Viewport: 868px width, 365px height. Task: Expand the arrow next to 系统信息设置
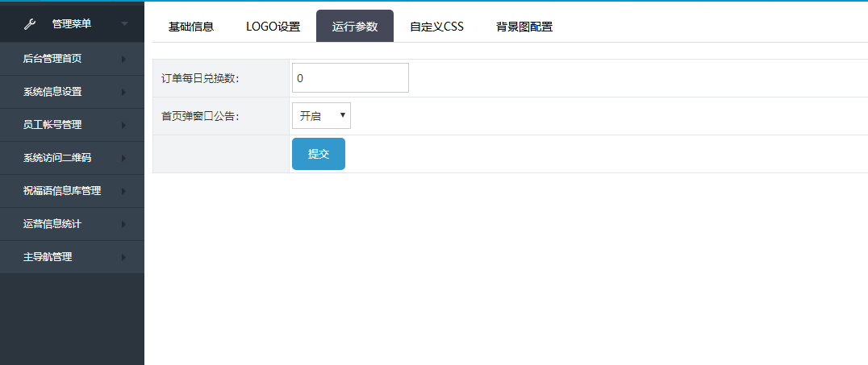124,92
